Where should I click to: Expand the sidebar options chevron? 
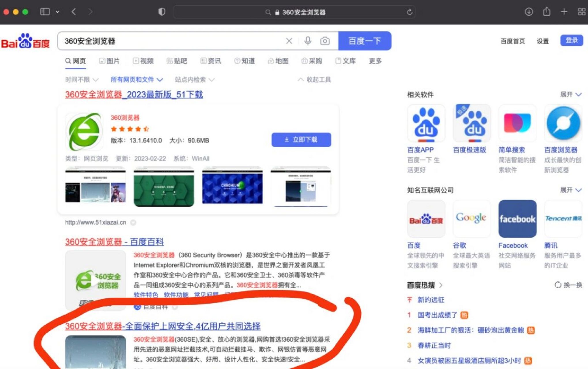[x=57, y=12]
